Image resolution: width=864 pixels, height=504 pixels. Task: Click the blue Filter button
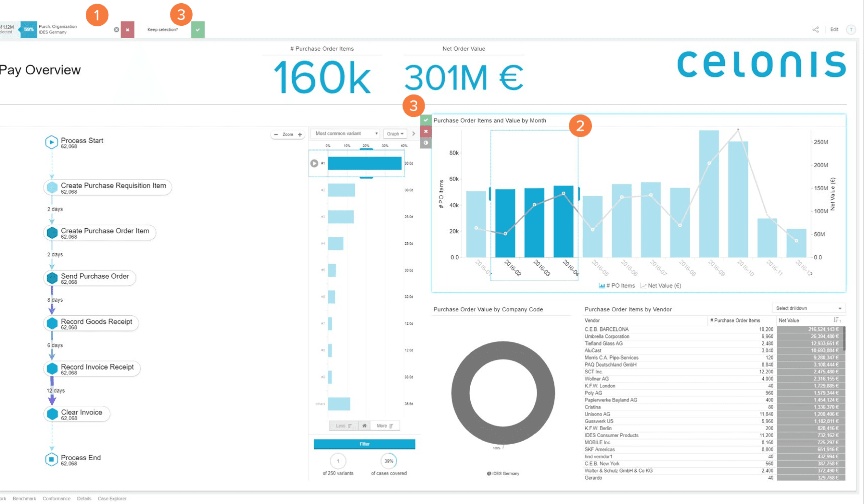[364, 444]
